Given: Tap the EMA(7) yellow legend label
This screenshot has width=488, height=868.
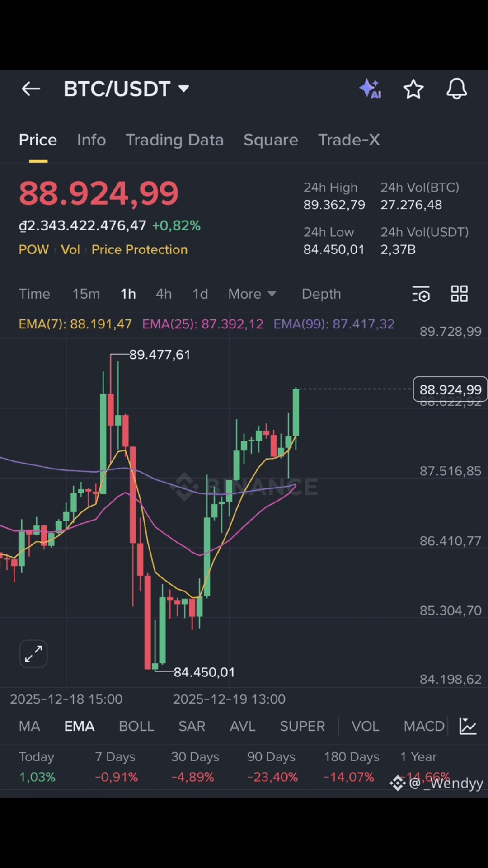Looking at the screenshot, I should pyautogui.click(x=75, y=324).
